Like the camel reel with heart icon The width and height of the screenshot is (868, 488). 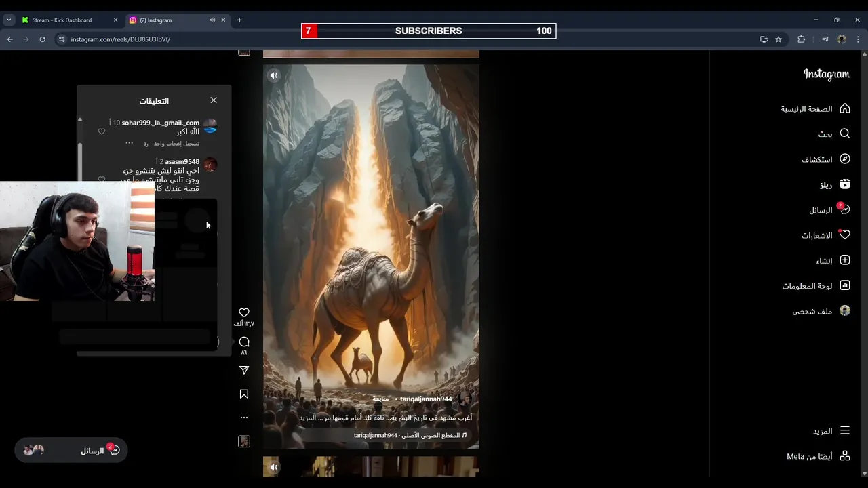(x=244, y=312)
